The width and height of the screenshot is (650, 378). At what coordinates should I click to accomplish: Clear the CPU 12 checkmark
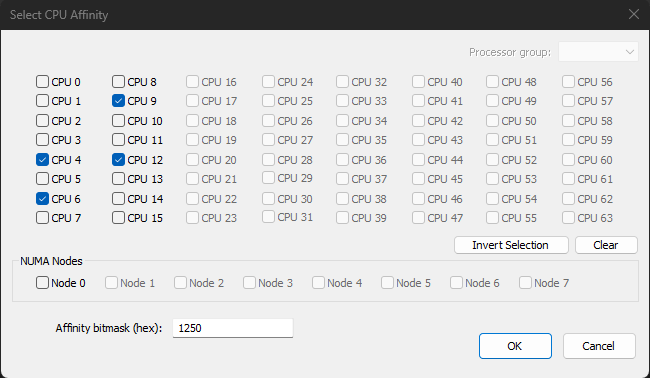tap(118, 160)
